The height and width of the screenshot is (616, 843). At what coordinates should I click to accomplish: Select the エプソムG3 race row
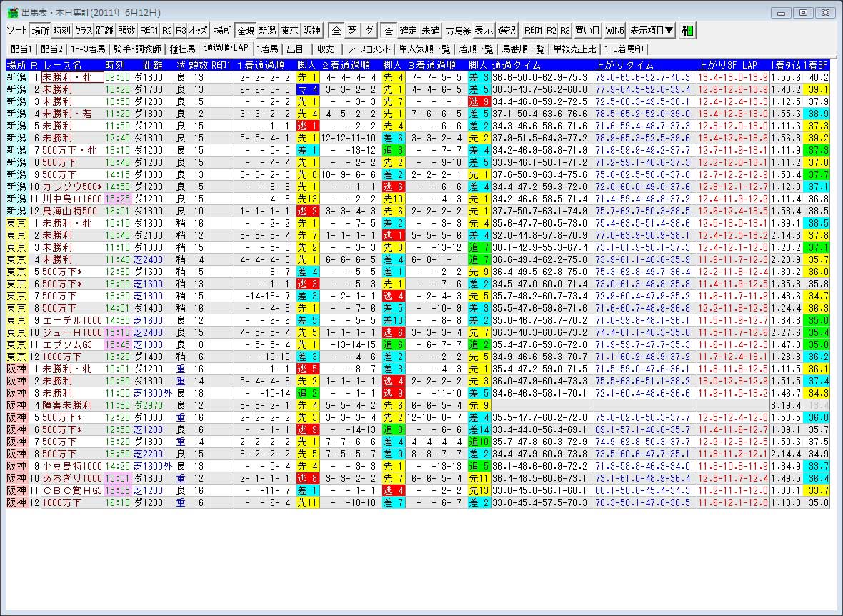pyautogui.click(x=67, y=344)
